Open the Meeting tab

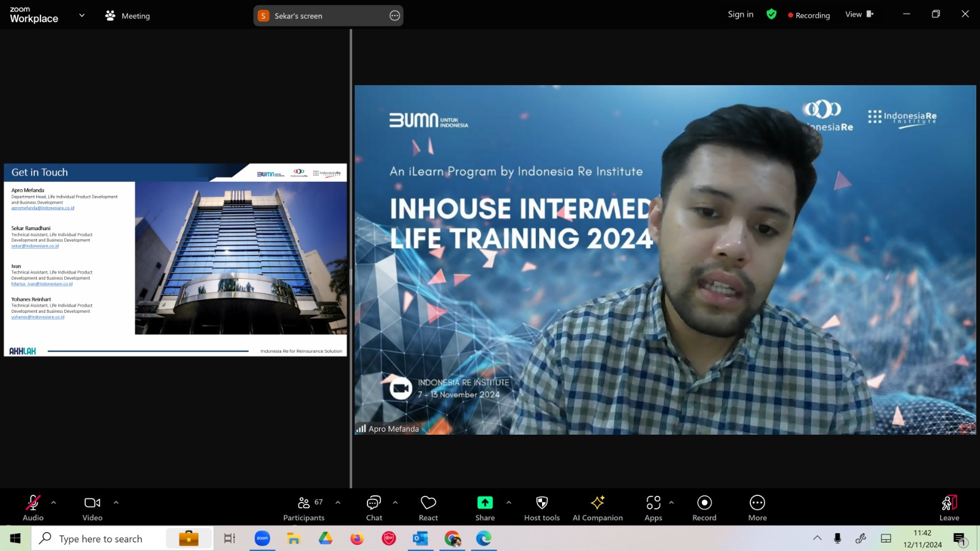coord(127,16)
